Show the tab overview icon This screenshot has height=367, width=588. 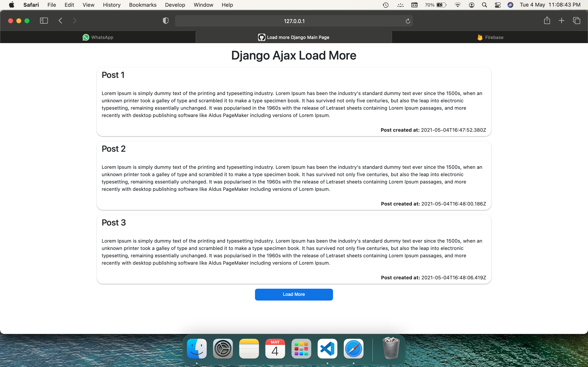click(576, 21)
